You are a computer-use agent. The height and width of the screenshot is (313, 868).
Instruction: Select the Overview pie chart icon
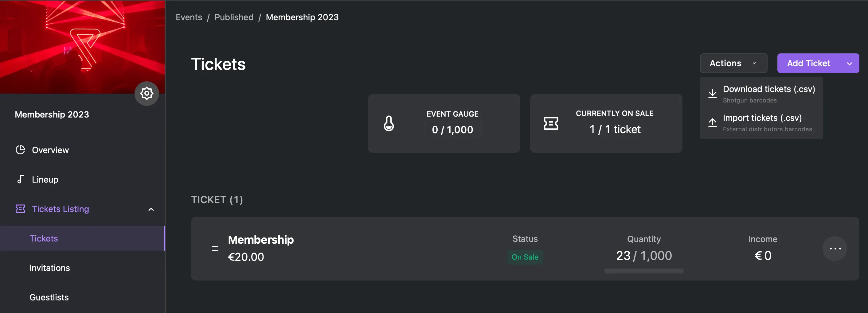point(20,150)
